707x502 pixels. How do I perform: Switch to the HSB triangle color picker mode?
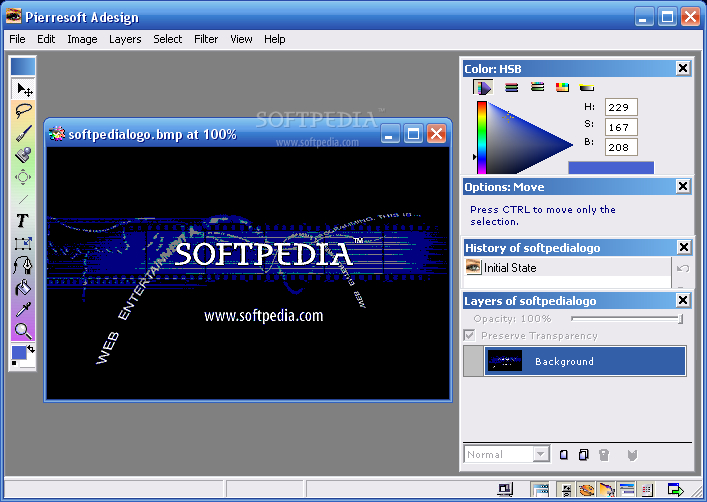coord(483,88)
